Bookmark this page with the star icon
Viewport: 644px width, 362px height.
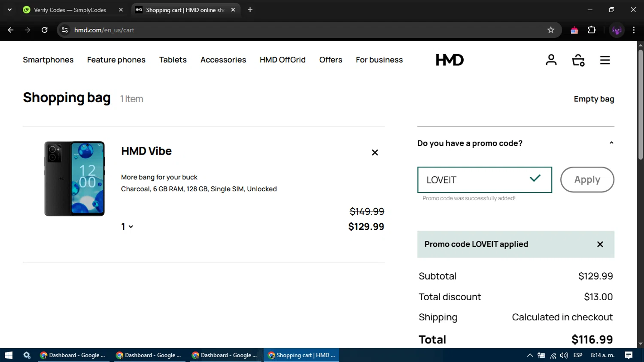tap(551, 30)
